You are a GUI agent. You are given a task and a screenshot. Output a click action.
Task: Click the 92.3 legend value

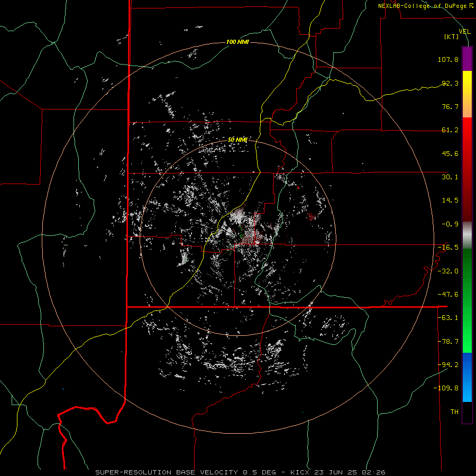pyautogui.click(x=450, y=83)
